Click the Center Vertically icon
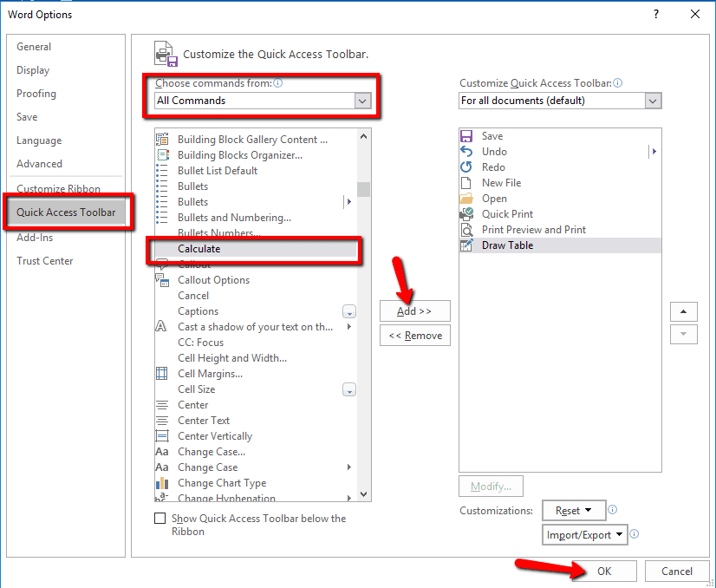 162,436
